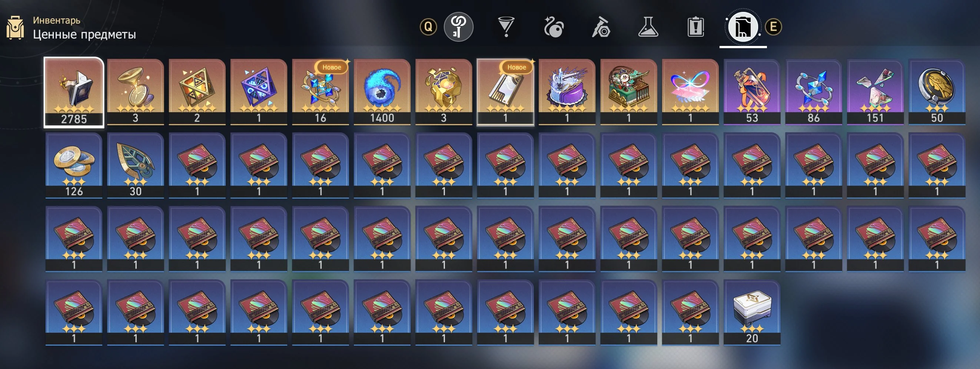Screen dimensions: 980x369
Task: Select the valuables category tab icon
Action: 743,27
